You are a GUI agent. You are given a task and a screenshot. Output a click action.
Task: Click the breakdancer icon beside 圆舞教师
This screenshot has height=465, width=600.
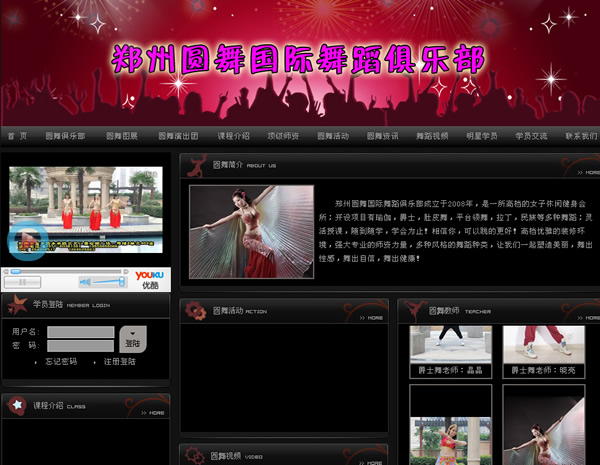416,311
